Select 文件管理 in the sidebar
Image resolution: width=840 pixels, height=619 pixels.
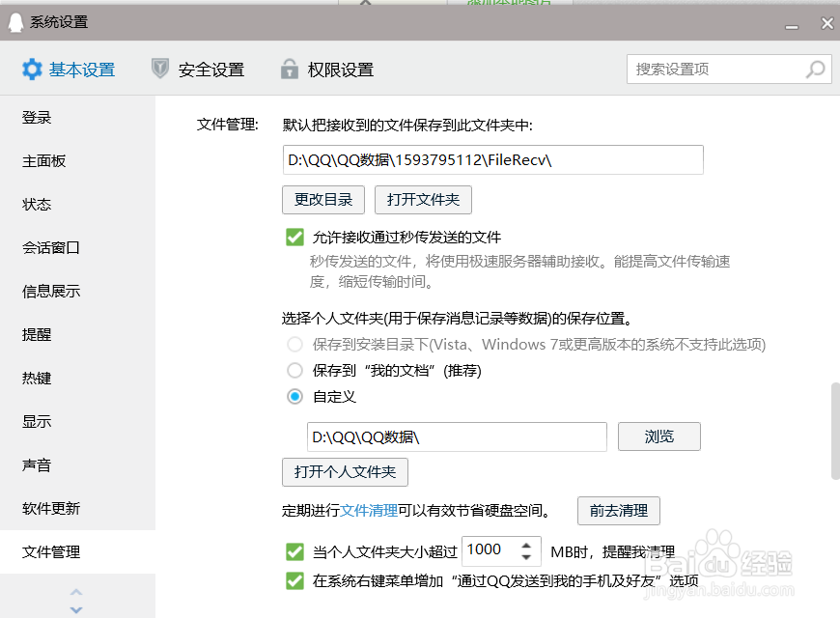[77, 551]
